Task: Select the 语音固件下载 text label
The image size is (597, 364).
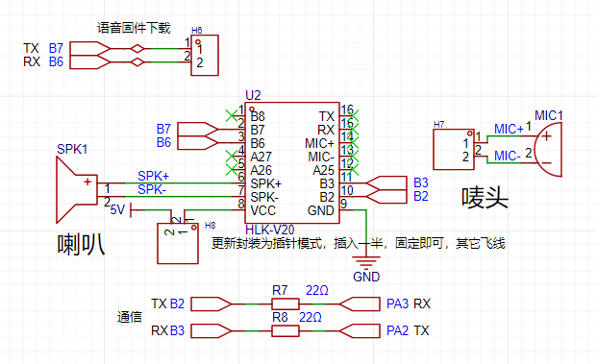Action: tap(134, 28)
